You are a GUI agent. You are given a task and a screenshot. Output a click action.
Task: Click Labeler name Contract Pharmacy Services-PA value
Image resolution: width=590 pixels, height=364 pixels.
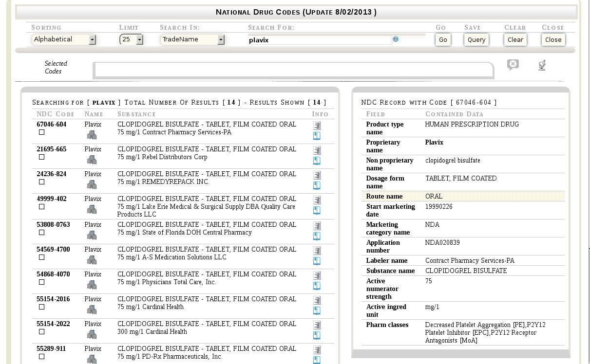point(470,261)
